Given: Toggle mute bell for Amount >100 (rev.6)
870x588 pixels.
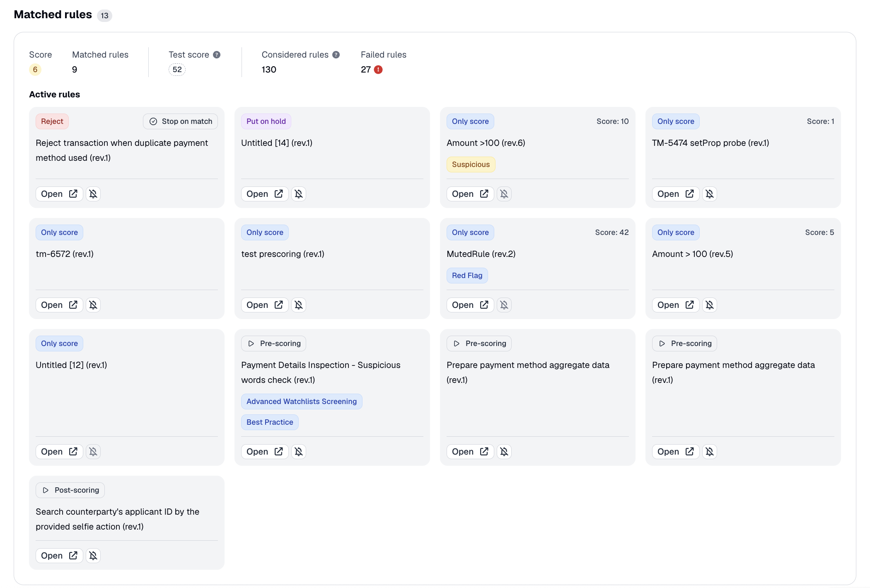Looking at the screenshot, I should [504, 194].
